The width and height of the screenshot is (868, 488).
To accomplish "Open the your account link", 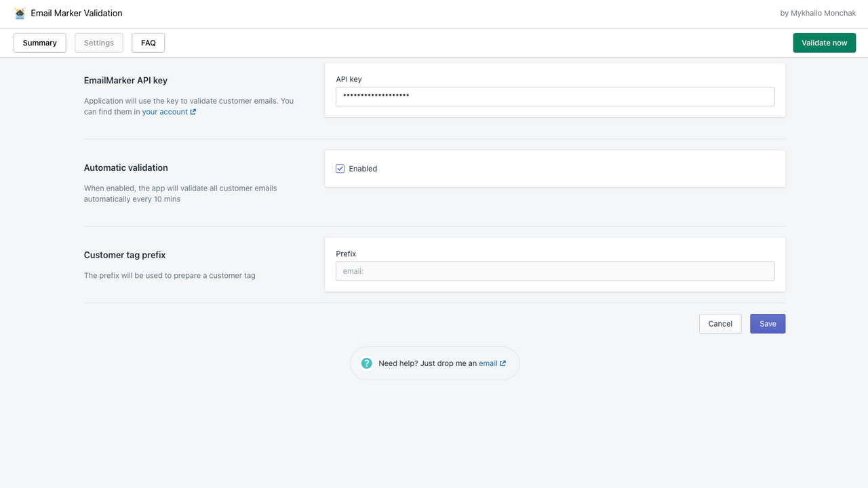I will [165, 112].
